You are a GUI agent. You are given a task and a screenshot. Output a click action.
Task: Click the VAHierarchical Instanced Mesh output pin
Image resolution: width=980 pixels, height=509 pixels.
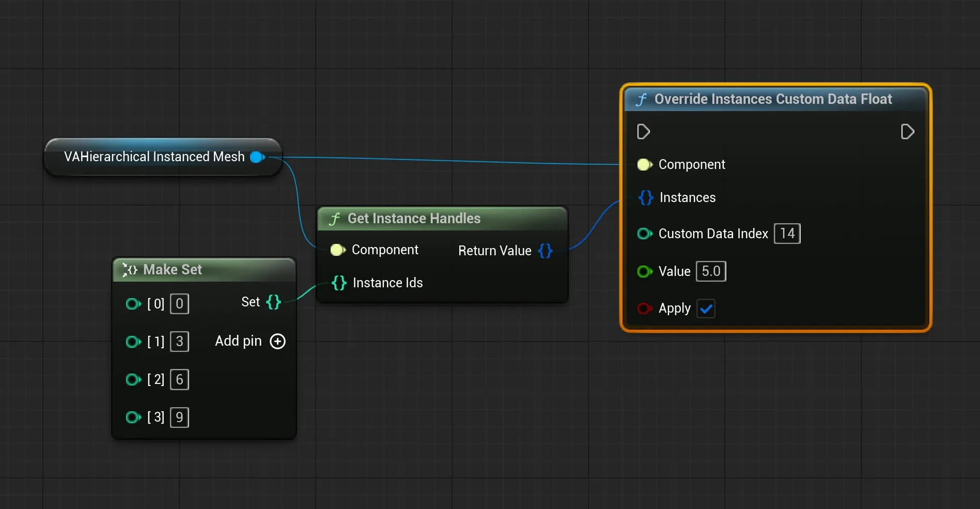(257, 157)
